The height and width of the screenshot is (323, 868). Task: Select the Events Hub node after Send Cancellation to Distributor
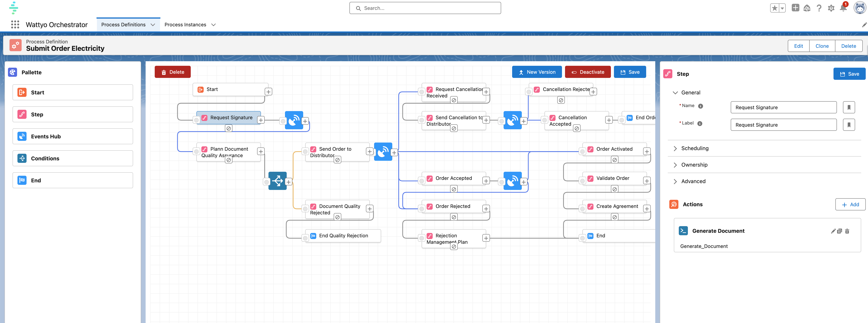(x=512, y=120)
